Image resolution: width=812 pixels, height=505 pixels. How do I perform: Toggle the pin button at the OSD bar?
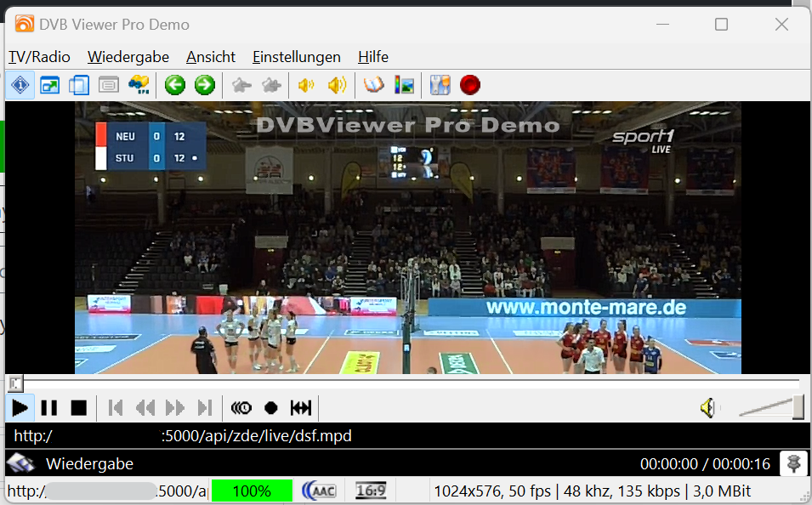793,463
